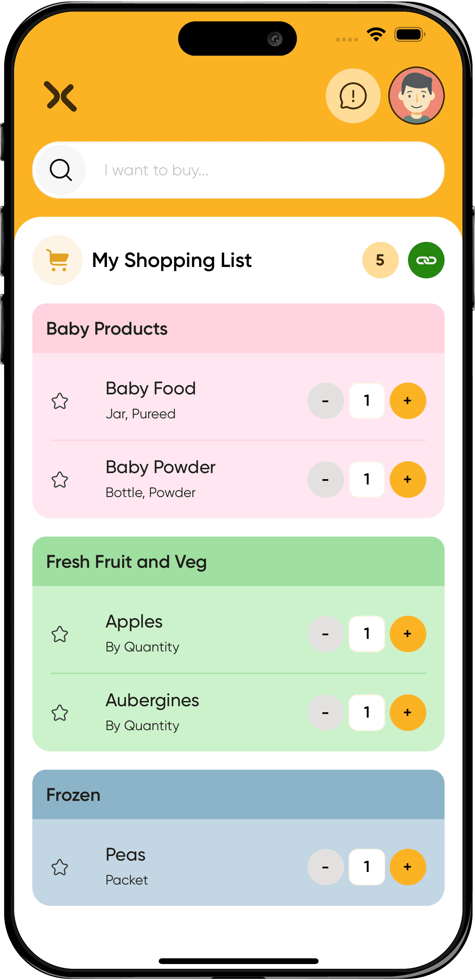Toggle the Peas favorite star

coord(60,867)
